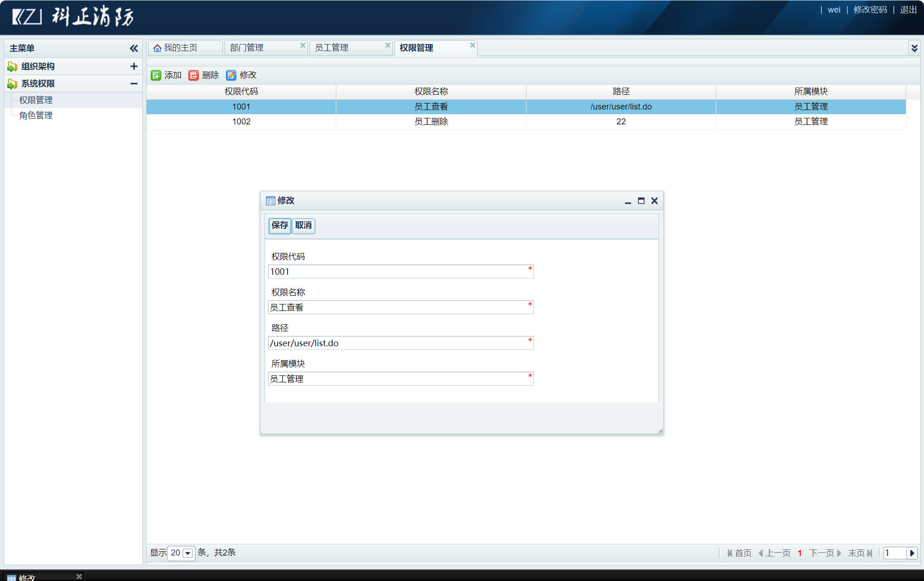Collapse 系统权限 with the minus control
This screenshot has height=581, width=924.
pos(134,84)
